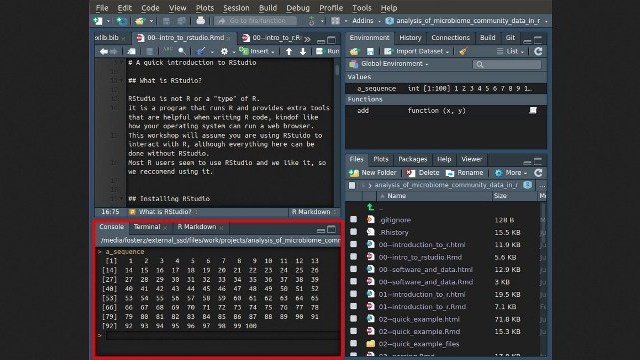
Task: Click the Rename button in Files pane
Action: point(464,173)
